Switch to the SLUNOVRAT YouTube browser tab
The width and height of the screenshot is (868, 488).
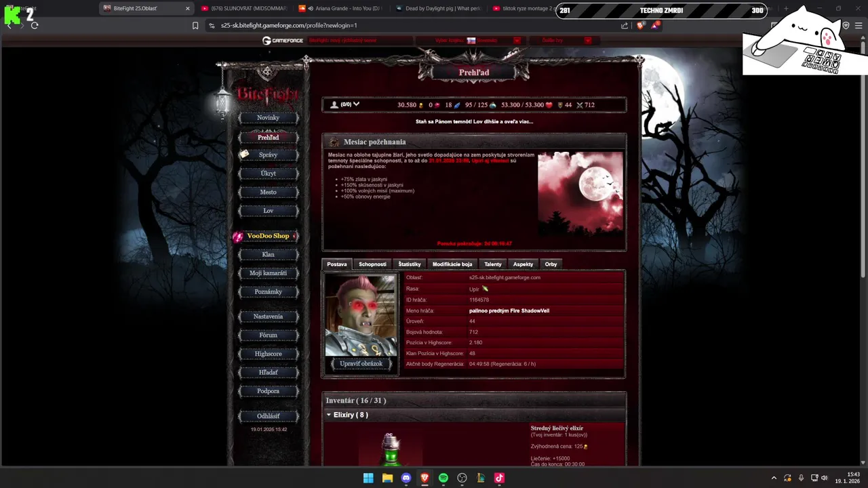244,9
